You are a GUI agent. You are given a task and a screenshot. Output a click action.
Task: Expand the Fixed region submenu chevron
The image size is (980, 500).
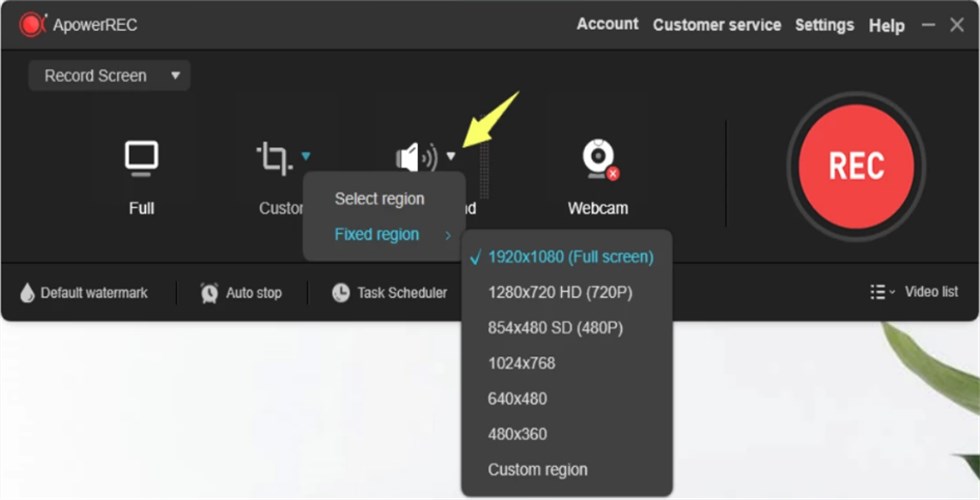pos(448,236)
